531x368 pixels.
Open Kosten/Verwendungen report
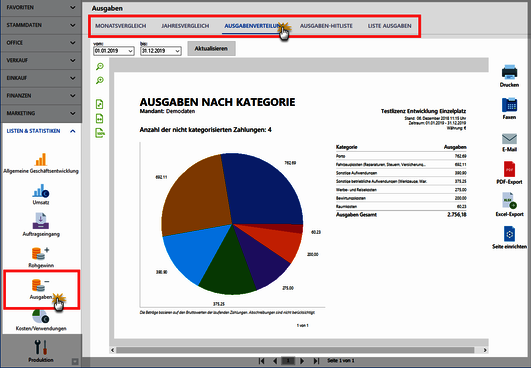point(41,320)
